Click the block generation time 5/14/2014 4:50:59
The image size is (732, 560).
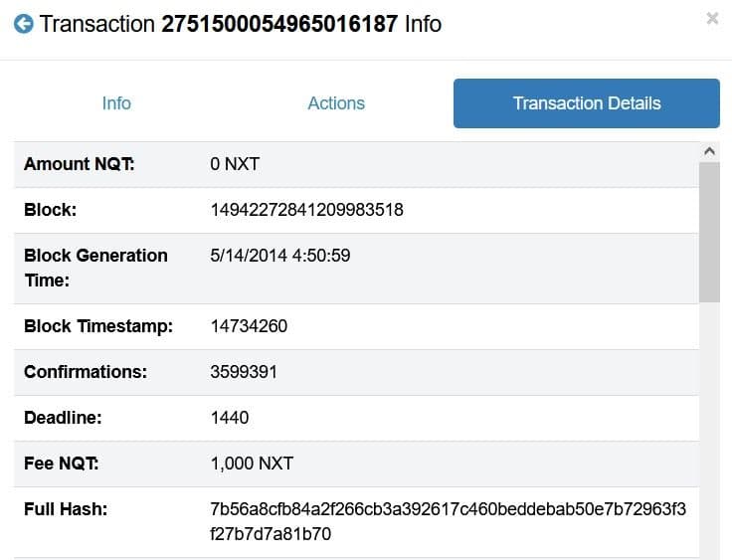pos(280,256)
